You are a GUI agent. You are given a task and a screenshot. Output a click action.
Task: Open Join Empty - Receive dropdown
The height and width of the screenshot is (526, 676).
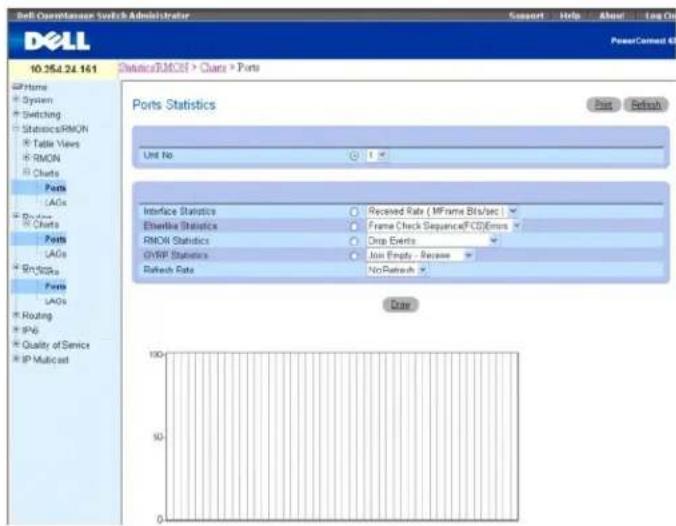point(420,255)
